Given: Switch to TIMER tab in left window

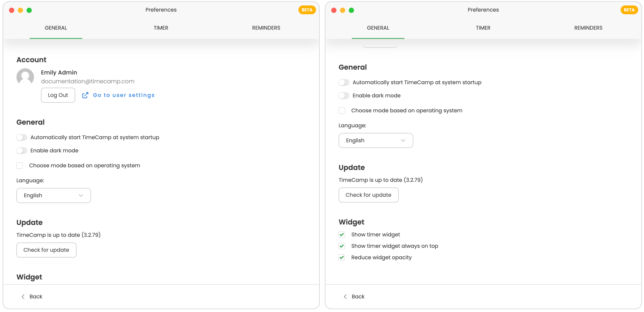Looking at the screenshot, I should tap(161, 28).
